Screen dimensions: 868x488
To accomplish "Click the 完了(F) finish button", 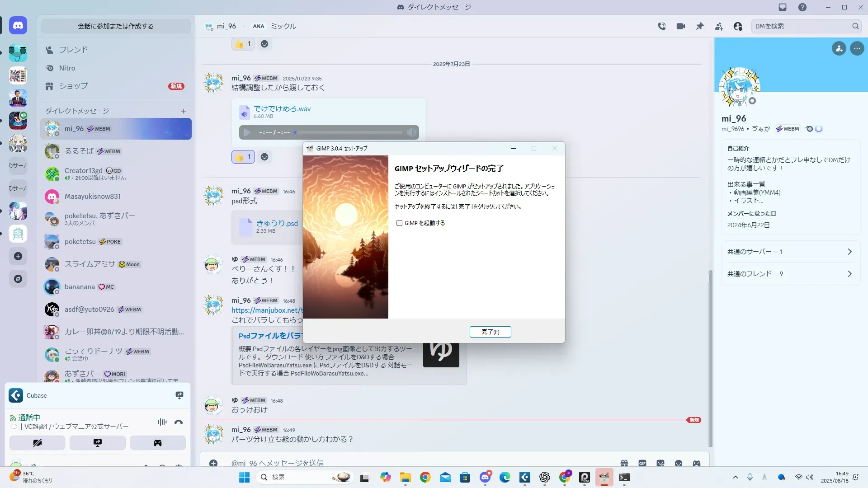I will click(490, 332).
